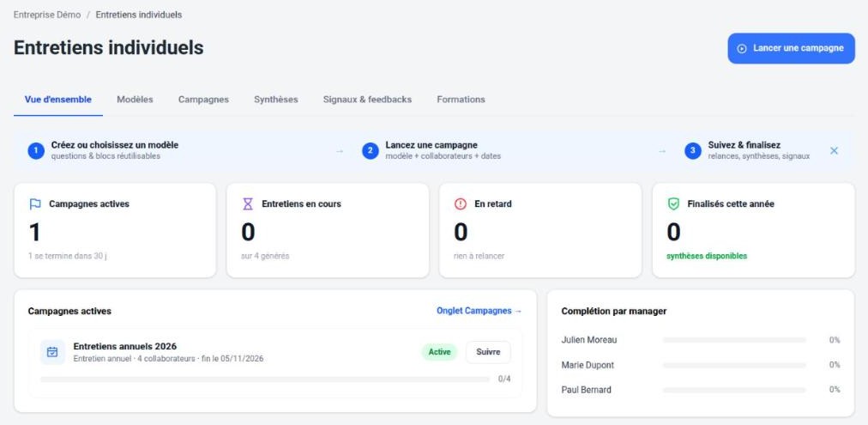Viewport: 868px width, 425px height.
Task: Click the red alert icon for En retard
Action: pyautogui.click(x=461, y=203)
